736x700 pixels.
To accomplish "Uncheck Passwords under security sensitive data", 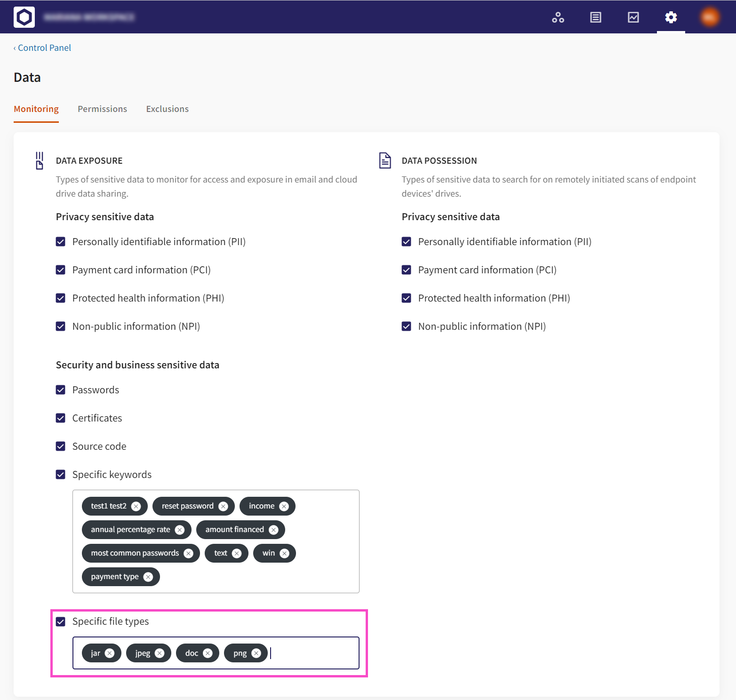I will tap(61, 390).
